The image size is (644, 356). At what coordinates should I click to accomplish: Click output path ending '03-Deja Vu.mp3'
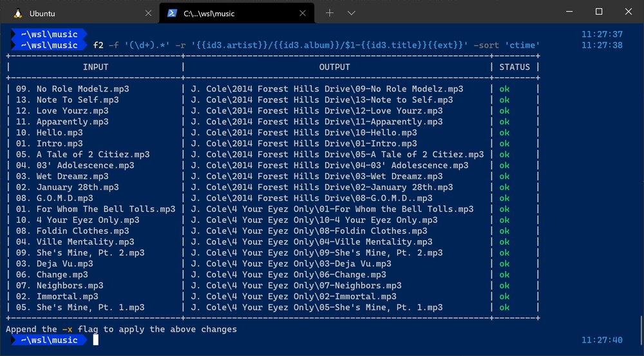291,263
